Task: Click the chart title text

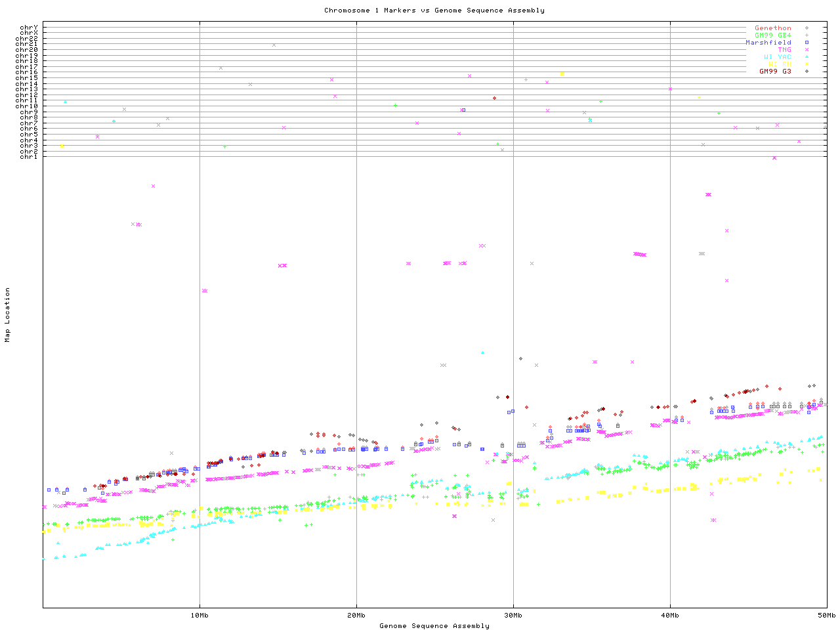Action: (434, 10)
